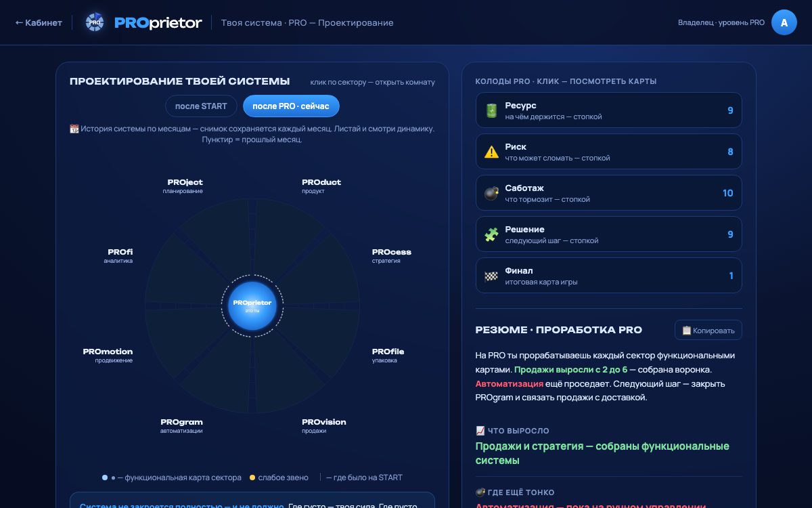Click the функциональная карта сектора legend item

pos(172,478)
